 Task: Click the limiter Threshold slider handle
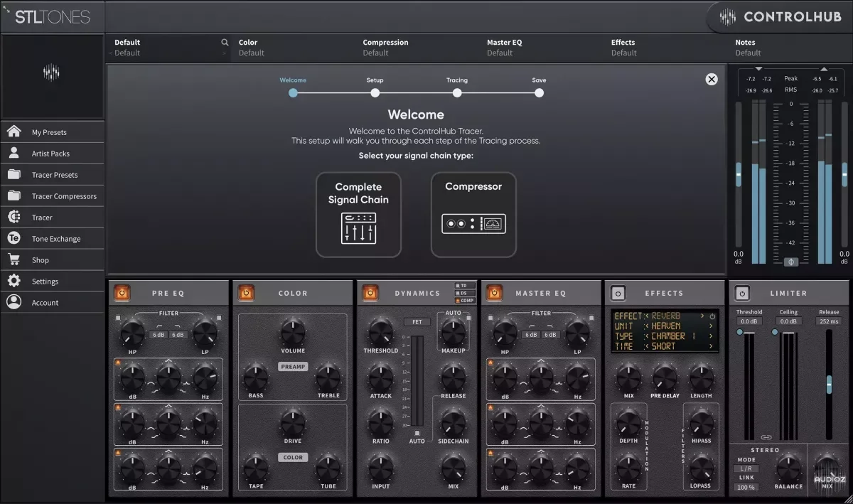point(740,332)
